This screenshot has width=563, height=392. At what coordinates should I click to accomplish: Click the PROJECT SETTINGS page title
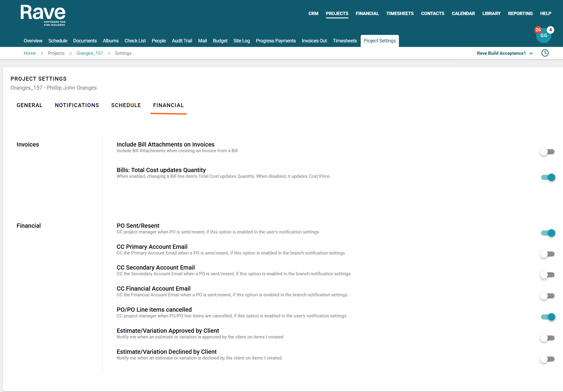[x=39, y=79]
